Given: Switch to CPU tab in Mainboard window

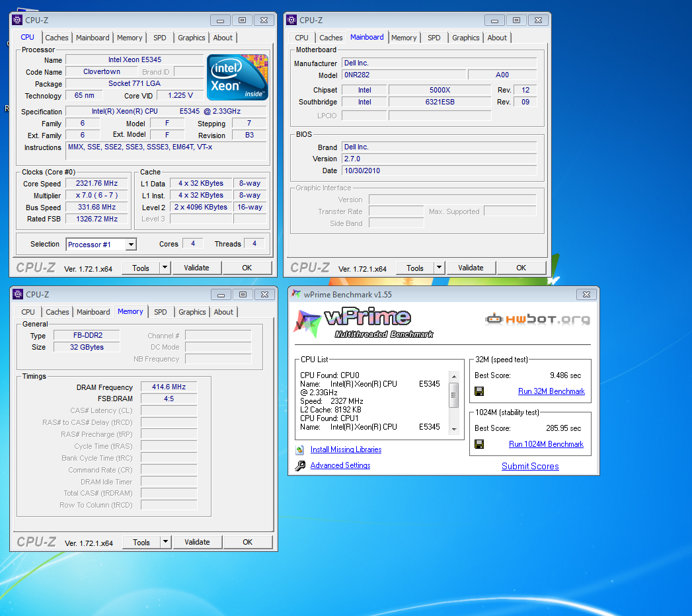Looking at the screenshot, I should click(301, 38).
